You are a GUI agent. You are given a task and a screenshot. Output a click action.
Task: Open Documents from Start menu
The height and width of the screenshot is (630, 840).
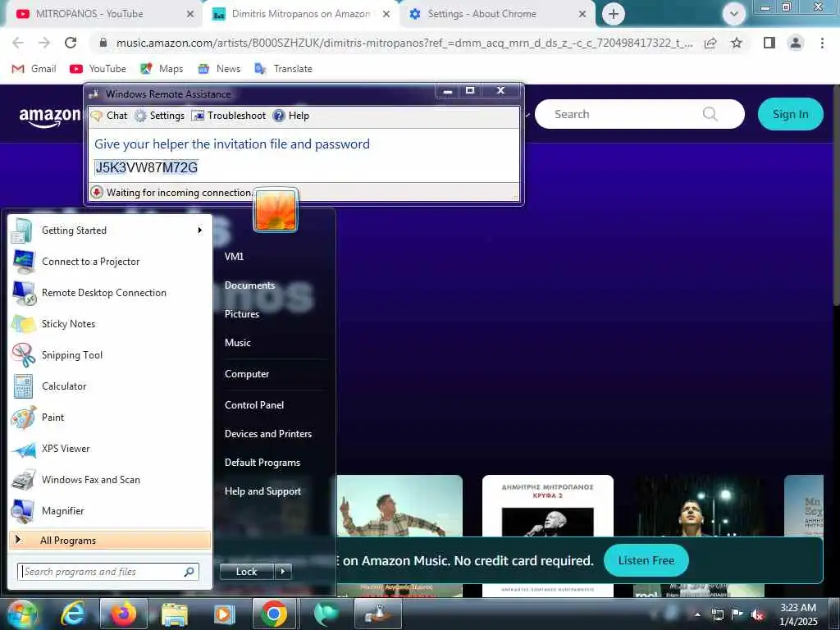coord(249,285)
